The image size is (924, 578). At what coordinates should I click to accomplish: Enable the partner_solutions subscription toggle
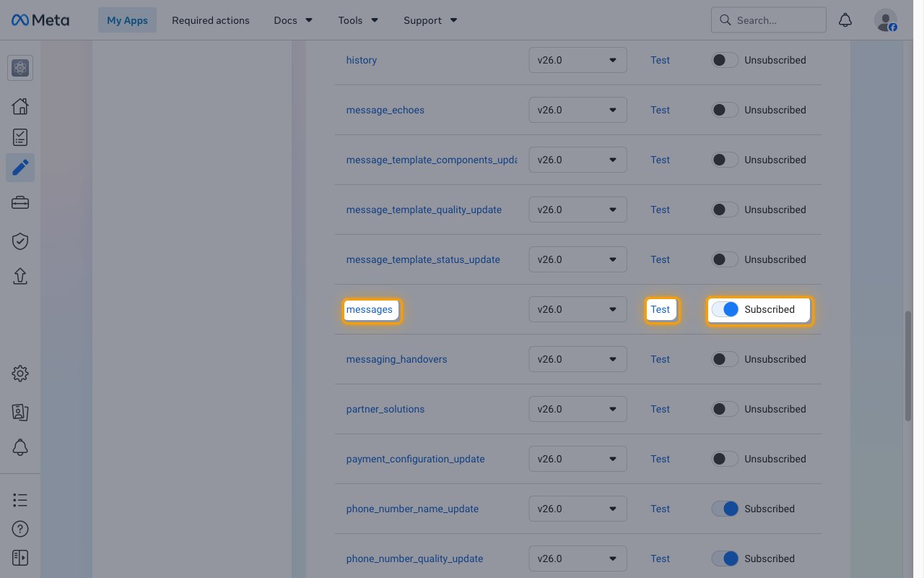pos(725,409)
